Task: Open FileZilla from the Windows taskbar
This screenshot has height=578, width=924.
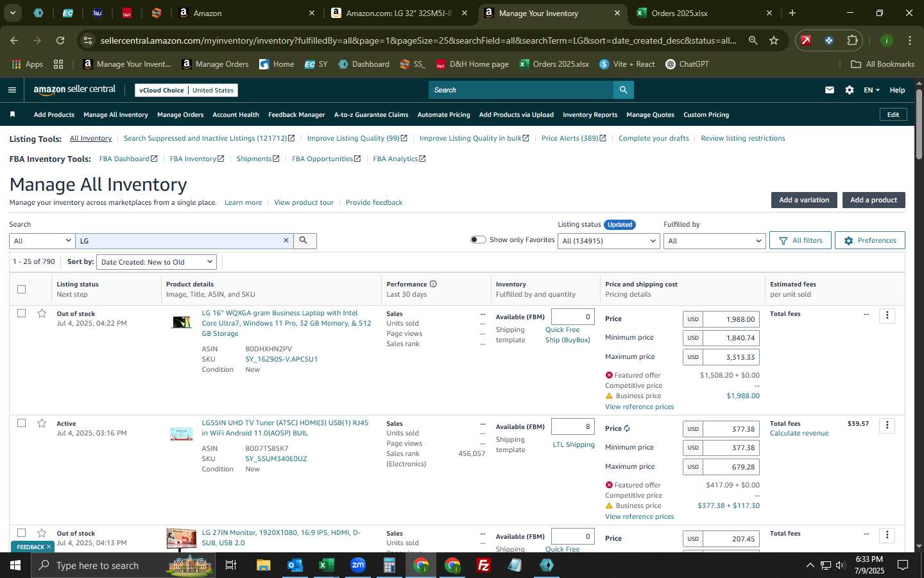Action: click(484, 565)
